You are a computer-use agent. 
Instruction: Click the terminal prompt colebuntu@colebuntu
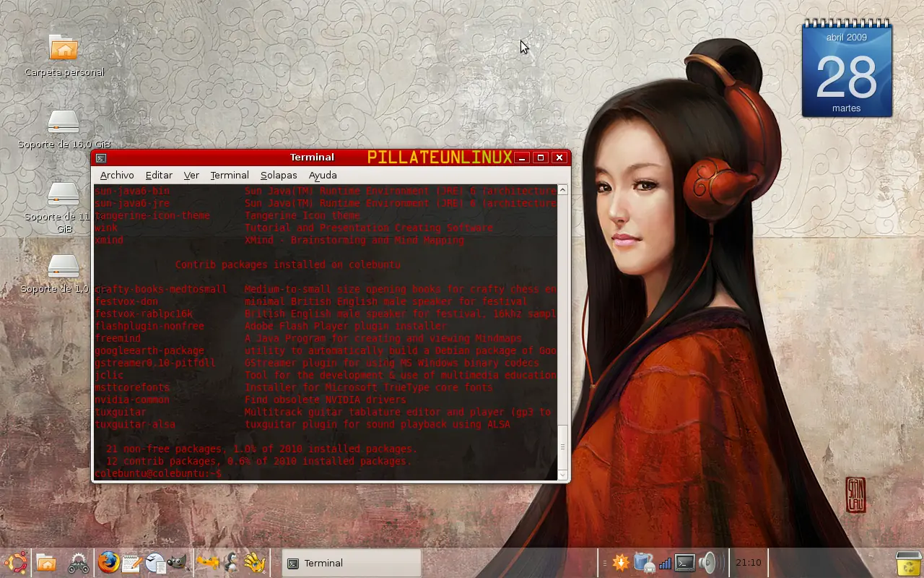158,473
